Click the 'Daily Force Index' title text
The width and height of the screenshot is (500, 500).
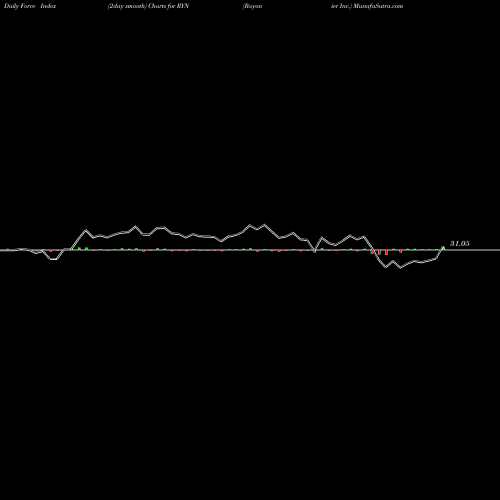[30, 6]
